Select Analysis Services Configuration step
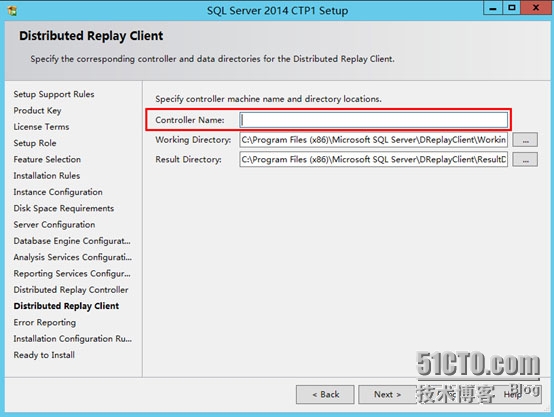This screenshot has height=417, width=554. 72,257
